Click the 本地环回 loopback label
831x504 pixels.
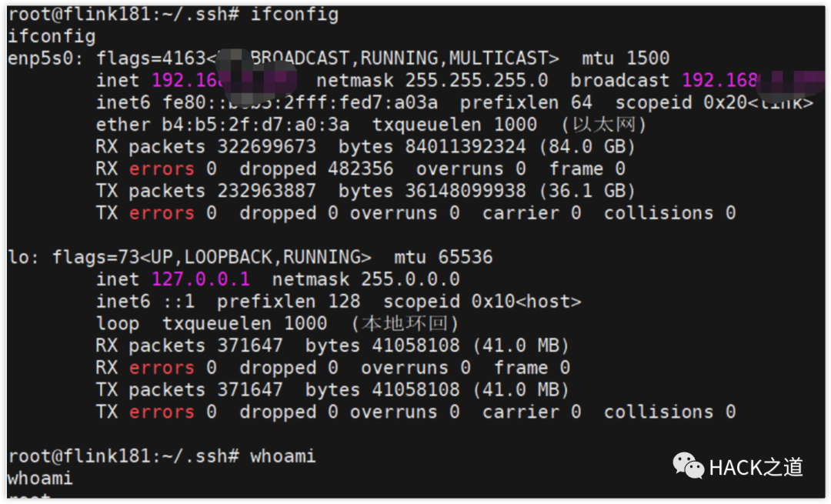click(x=405, y=323)
